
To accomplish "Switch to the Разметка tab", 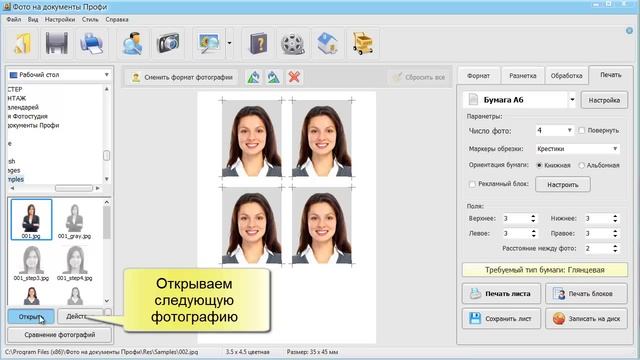I will (x=523, y=76).
